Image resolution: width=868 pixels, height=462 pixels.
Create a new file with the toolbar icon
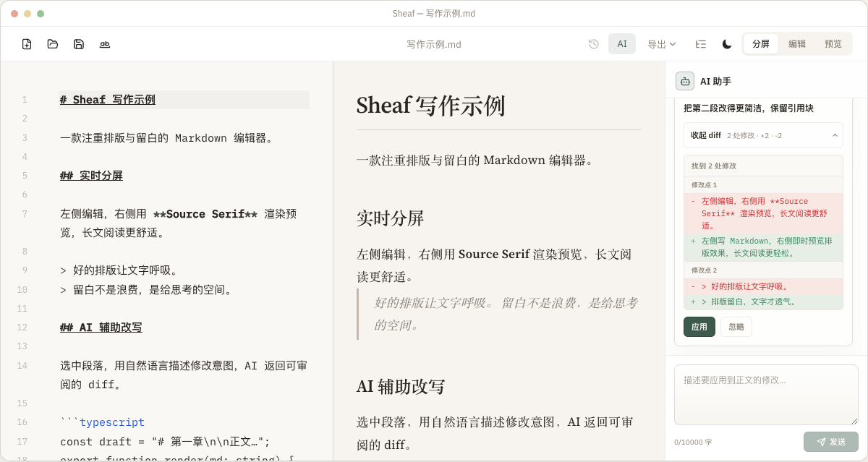click(27, 44)
